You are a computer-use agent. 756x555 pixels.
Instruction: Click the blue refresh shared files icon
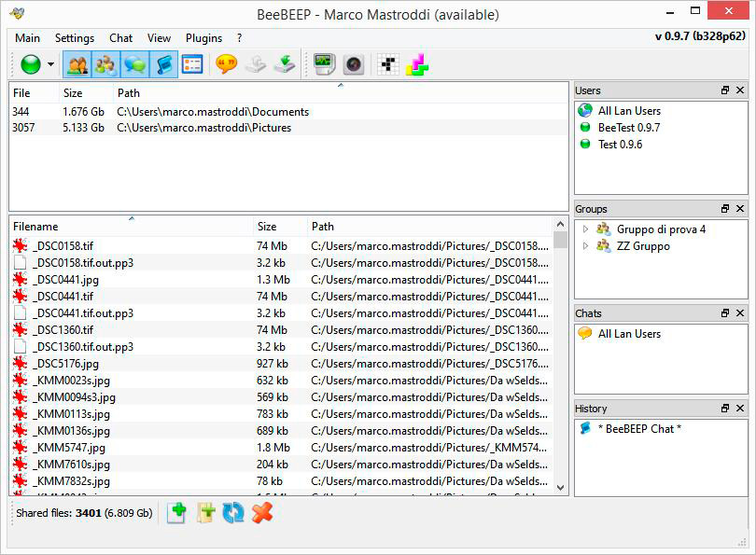[233, 512]
